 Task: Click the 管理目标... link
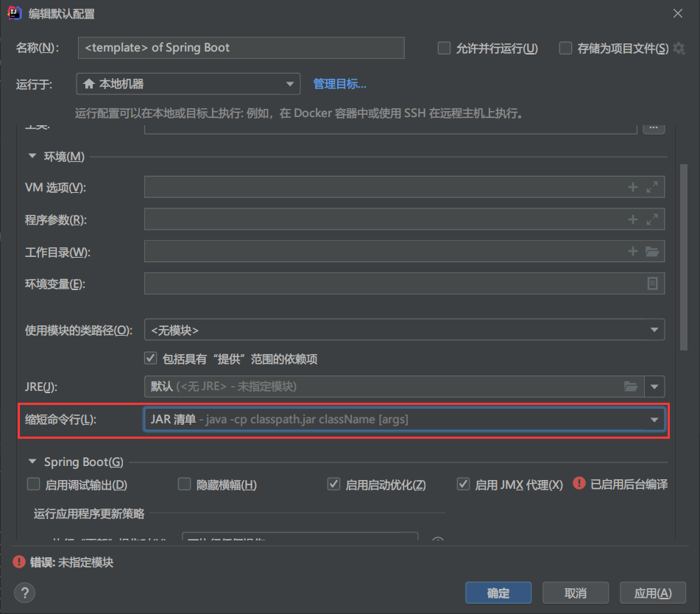(x=339, y=84)
